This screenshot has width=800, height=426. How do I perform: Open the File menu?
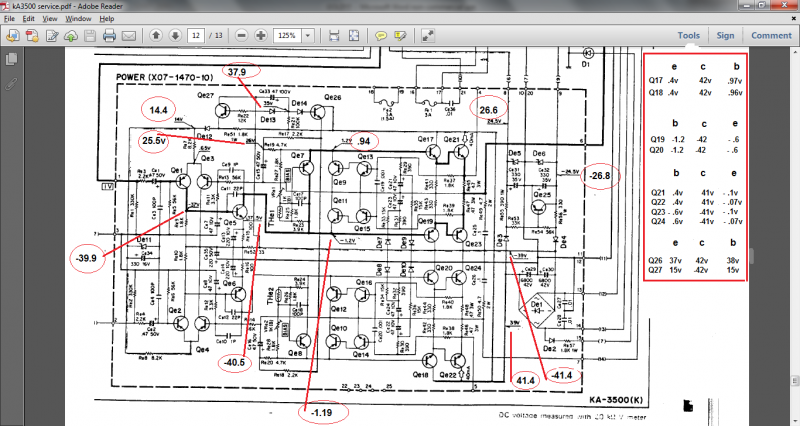click(10, 19)
